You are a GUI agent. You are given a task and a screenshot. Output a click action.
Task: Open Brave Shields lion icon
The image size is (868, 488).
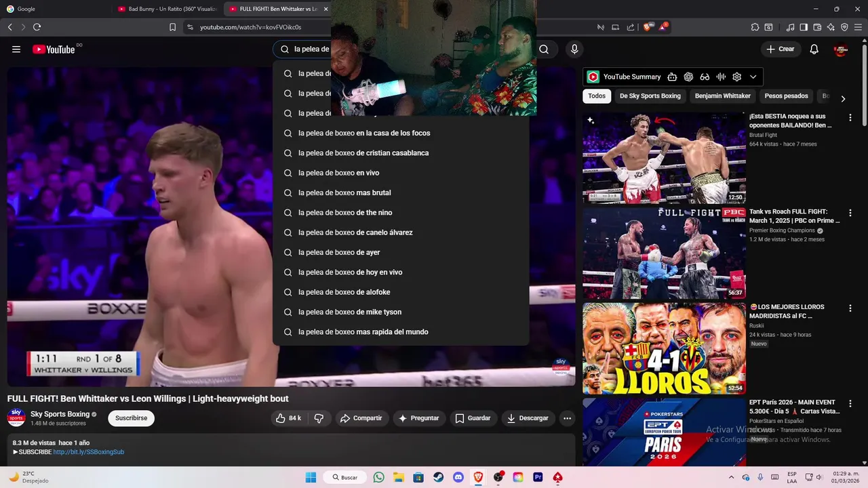[647, 27]
